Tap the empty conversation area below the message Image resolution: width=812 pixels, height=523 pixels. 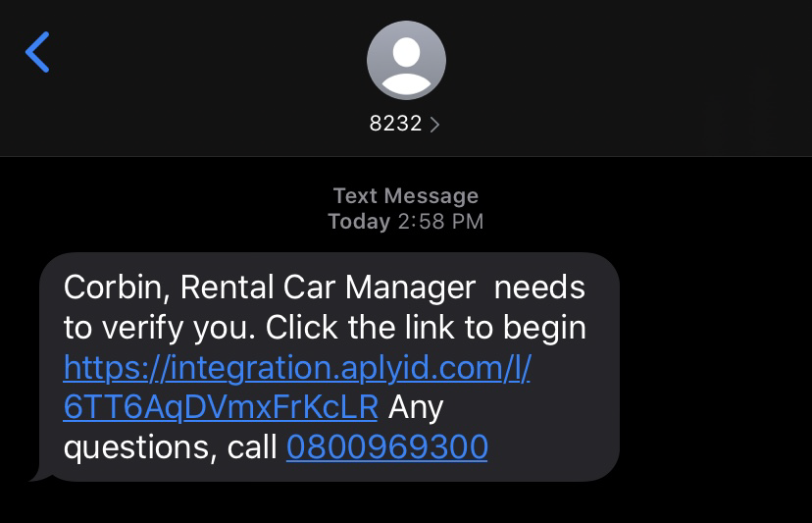pyautogui.click(x=406, y=502)
